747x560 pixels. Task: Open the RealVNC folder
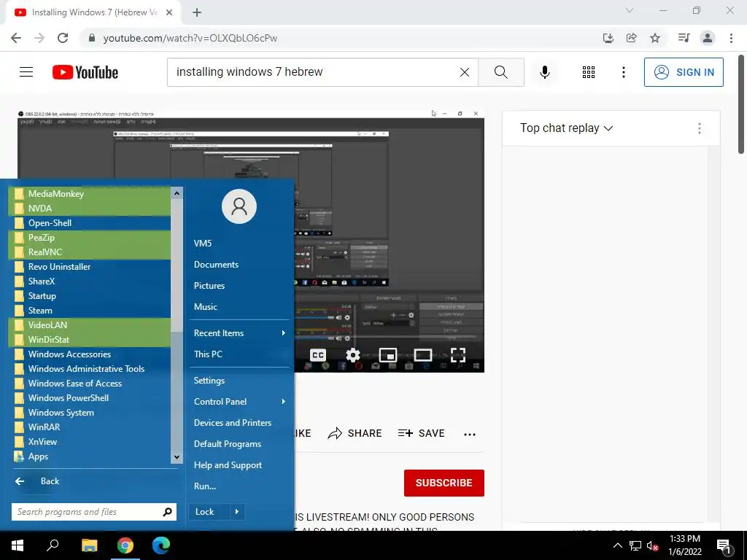tap(90, 252)
